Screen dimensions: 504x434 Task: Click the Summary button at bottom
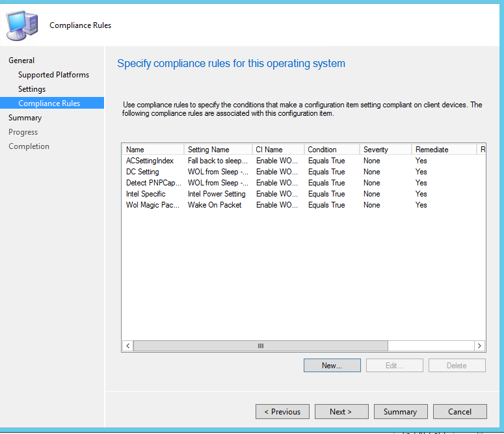[401, 412]
